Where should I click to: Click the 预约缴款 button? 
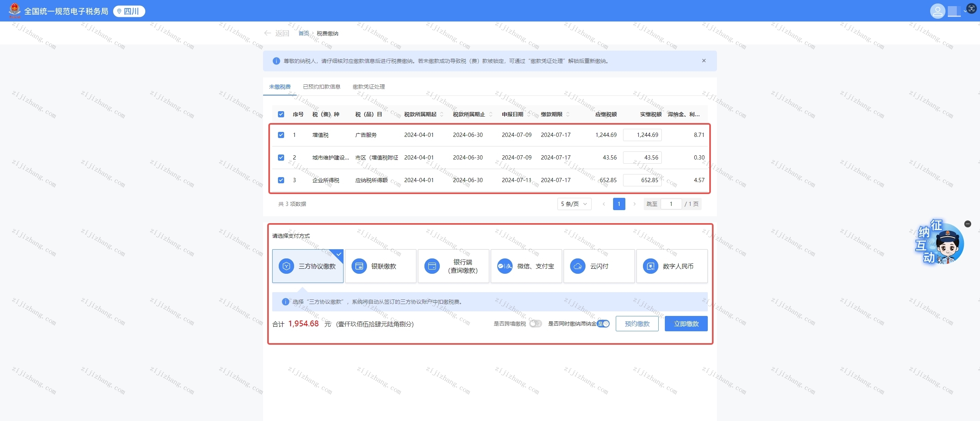(x=637, y=324)
